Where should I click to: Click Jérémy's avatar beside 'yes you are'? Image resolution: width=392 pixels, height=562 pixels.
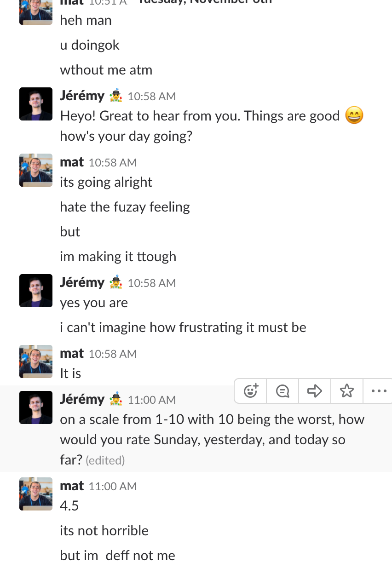pos(36,291)
